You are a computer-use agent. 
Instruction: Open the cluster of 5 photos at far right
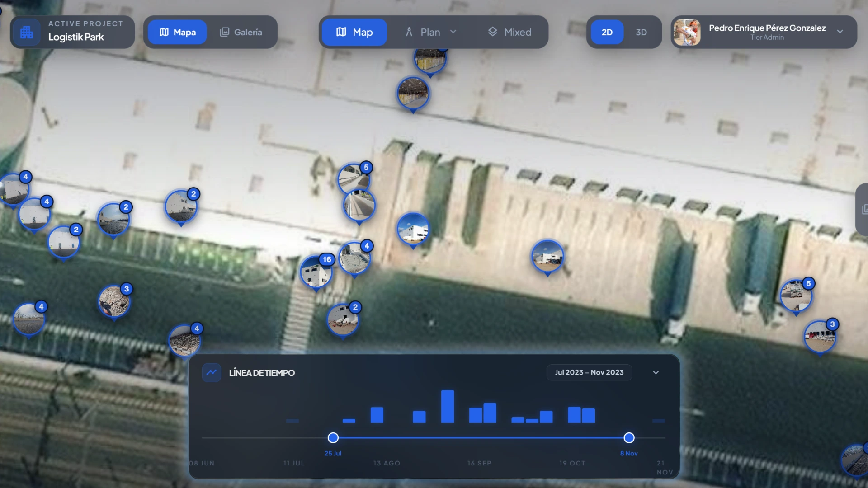pyautogui.click(x=796, y=296)
